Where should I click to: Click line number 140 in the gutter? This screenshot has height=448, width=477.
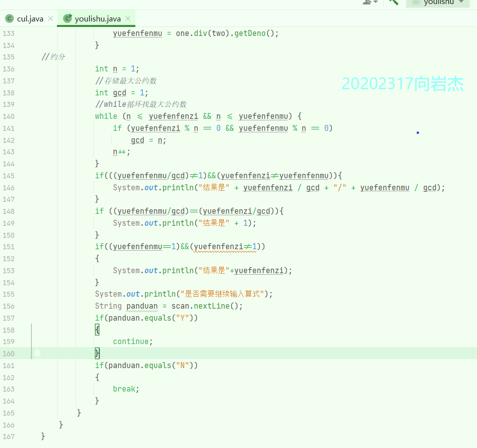[8, 116]
